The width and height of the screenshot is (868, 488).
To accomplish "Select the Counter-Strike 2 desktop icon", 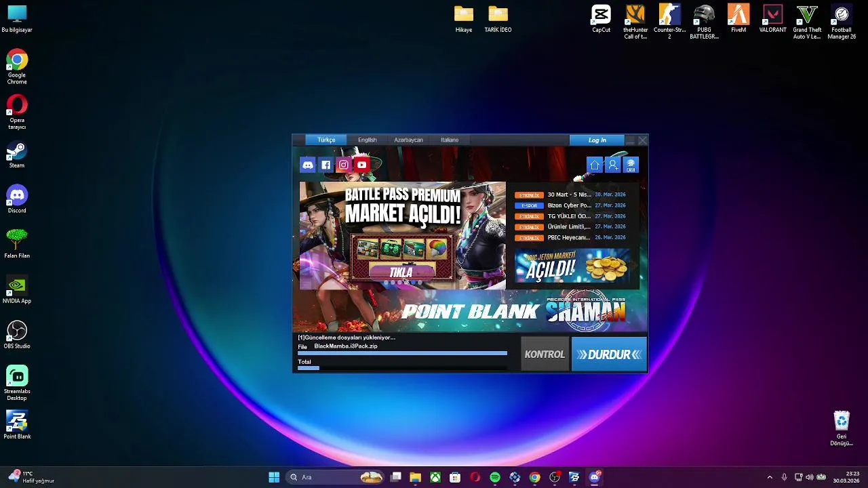I will click(669, 22).
